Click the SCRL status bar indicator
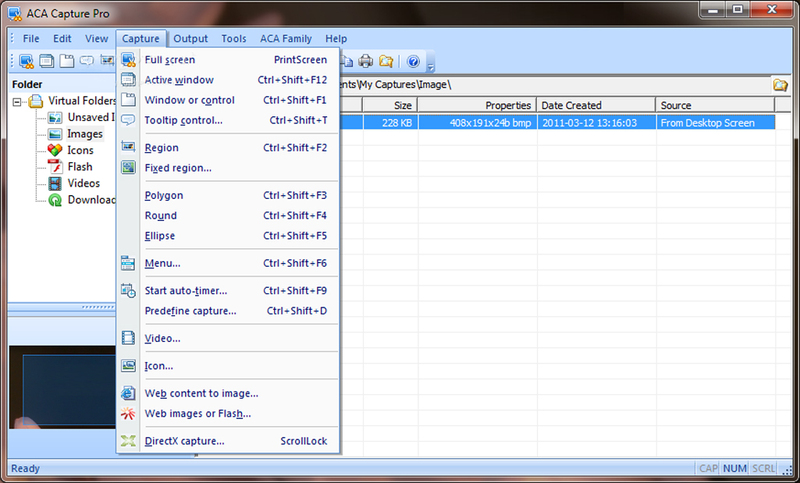The height and width of the screenshot is (483, 800). [763, 468]
